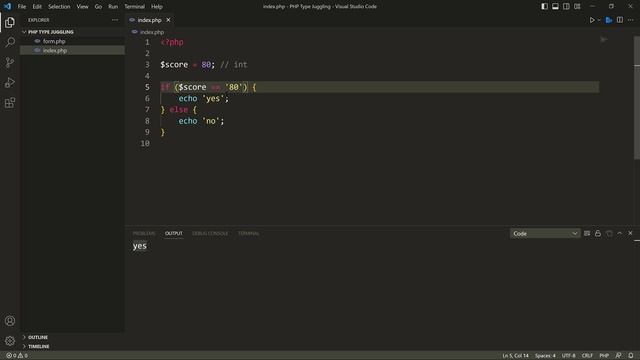Clear the output panel

tap(587, 233)
